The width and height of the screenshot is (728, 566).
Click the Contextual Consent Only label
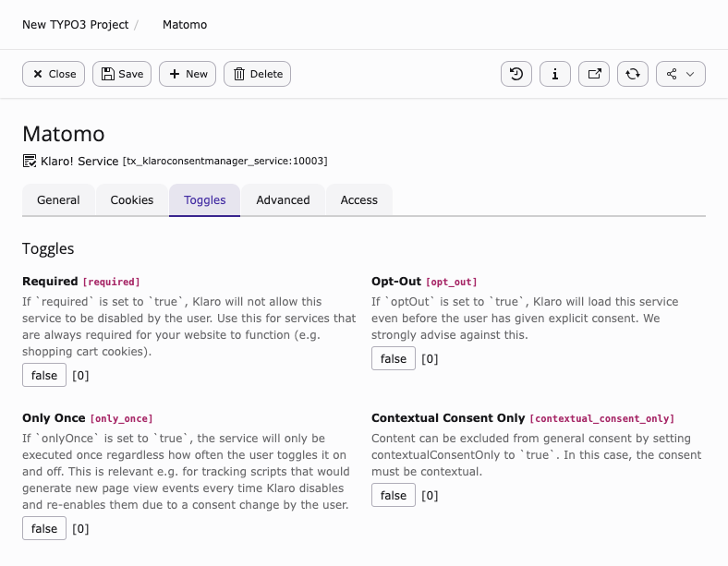tap(448, 418)
